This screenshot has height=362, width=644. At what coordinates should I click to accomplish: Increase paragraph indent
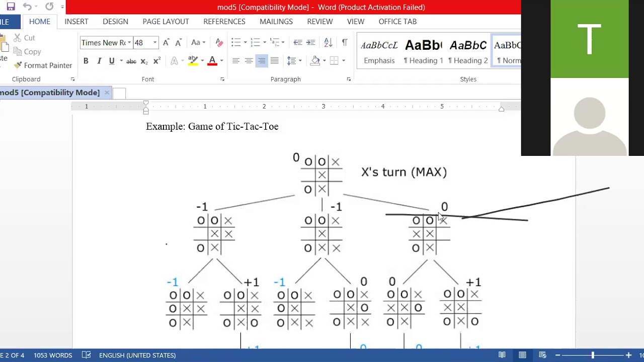(311, 43)
